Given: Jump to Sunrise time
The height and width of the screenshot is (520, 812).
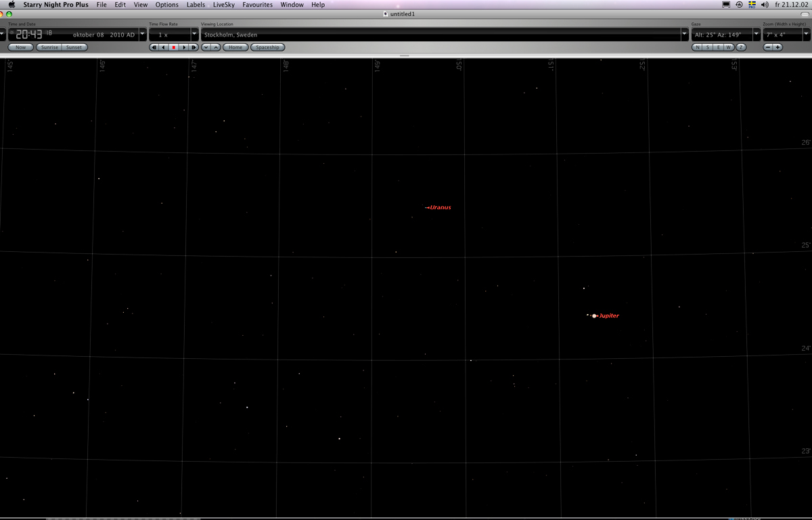Looking at the screenshot, I should (x=49, y=47).
